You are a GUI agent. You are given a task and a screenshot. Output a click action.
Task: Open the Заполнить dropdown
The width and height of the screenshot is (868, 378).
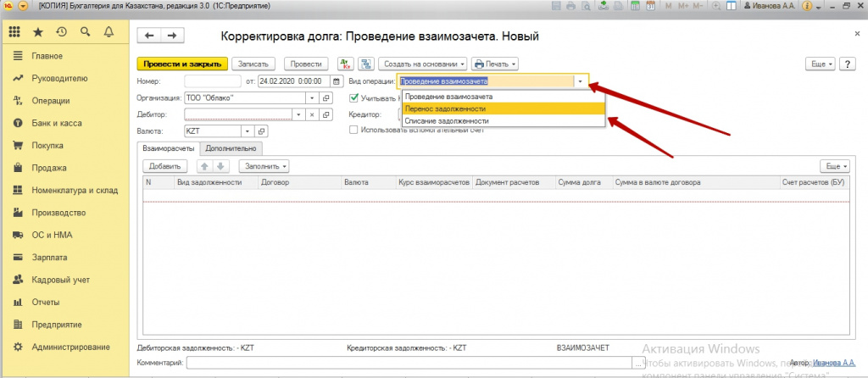pos(264,166)
